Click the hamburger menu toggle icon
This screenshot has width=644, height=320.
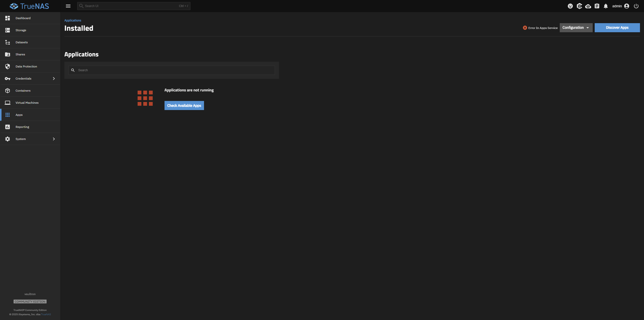click(68, 6)
